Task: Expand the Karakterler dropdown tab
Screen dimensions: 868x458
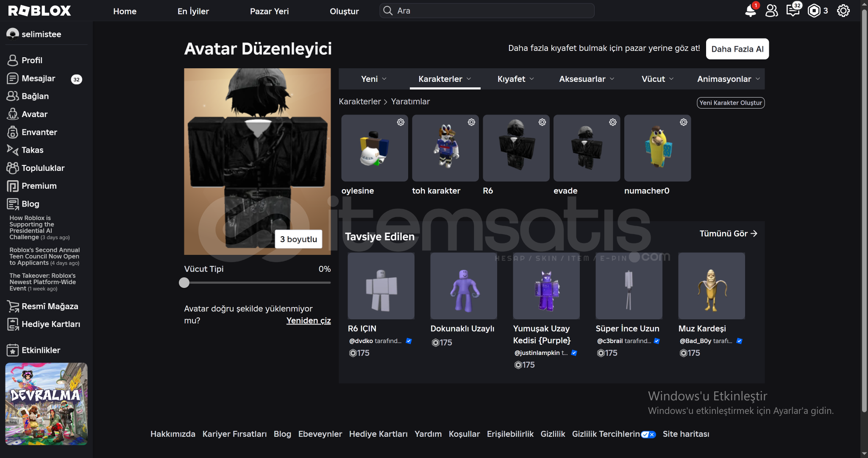Action: [445, 79]
